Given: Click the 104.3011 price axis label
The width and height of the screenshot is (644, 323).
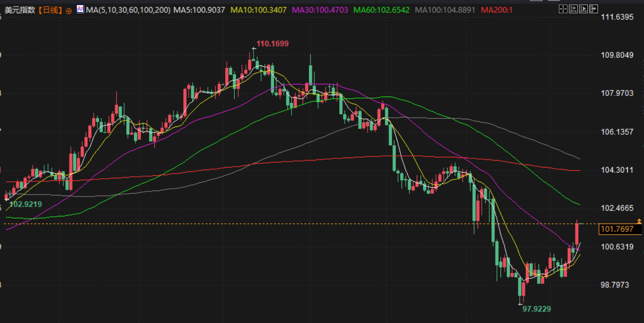Looking at the screenshot, I should tap(617, 170).
